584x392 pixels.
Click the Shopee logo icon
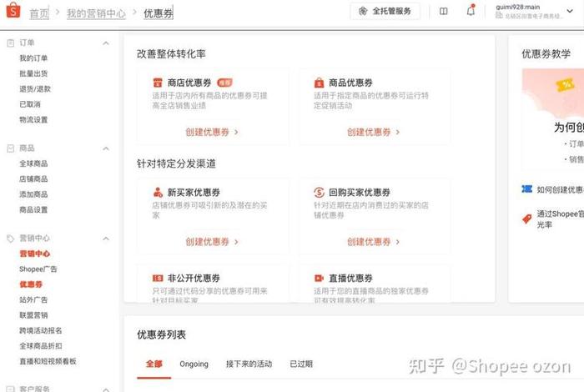click(x=13, y=10)
